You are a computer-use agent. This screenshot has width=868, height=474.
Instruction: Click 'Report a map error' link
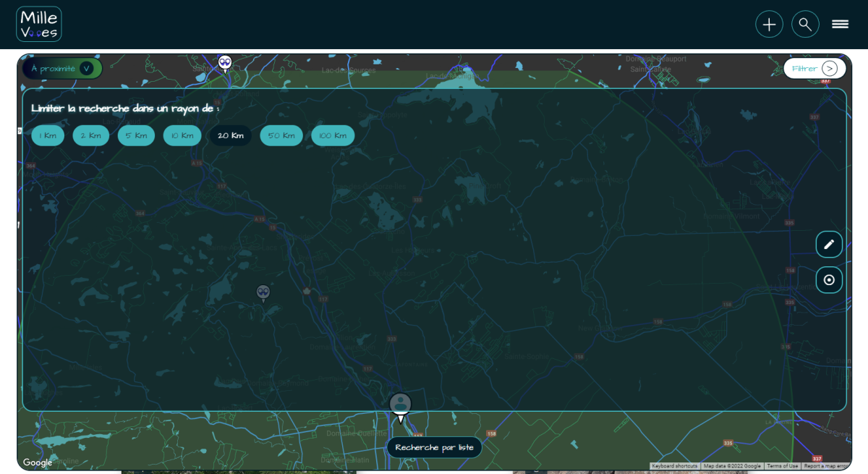(825, 466)
